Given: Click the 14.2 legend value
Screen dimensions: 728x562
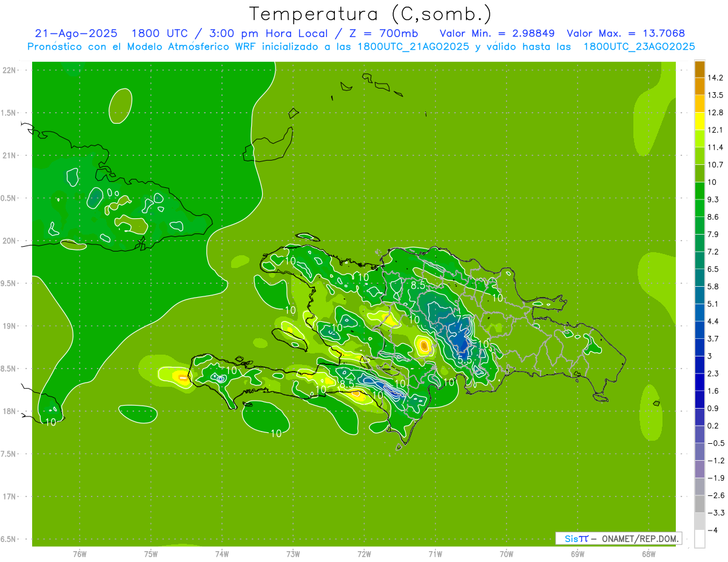Looking at the screenshot, I should pos(715,78).
